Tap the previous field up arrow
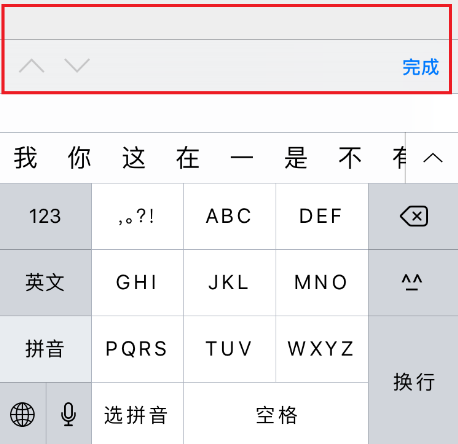The image size is (458, 444). coord(32,66)
